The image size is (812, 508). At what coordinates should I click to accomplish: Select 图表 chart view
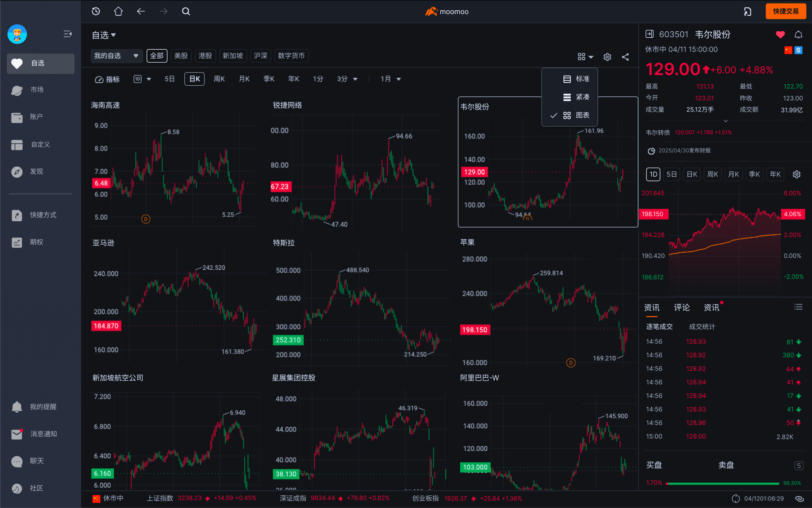point(570,115)
